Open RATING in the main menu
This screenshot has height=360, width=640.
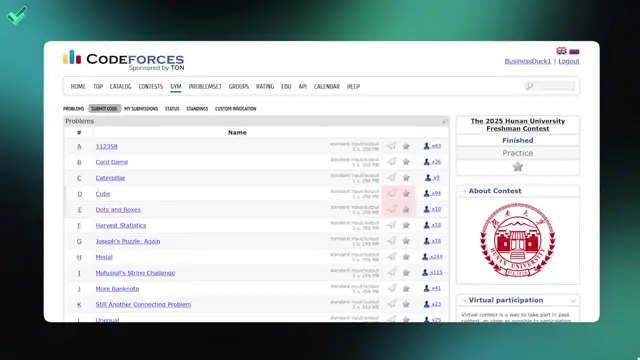click(265, 87)
